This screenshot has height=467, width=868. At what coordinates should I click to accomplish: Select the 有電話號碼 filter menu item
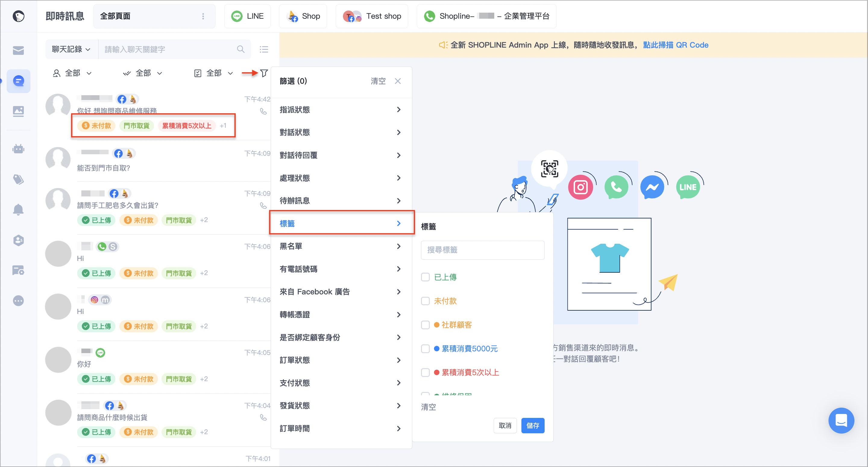click(340, 269)
